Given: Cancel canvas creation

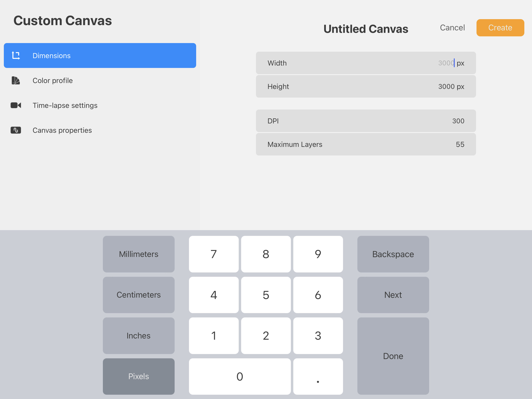Looking at the screenshot, I should click(x=452, y=28).
